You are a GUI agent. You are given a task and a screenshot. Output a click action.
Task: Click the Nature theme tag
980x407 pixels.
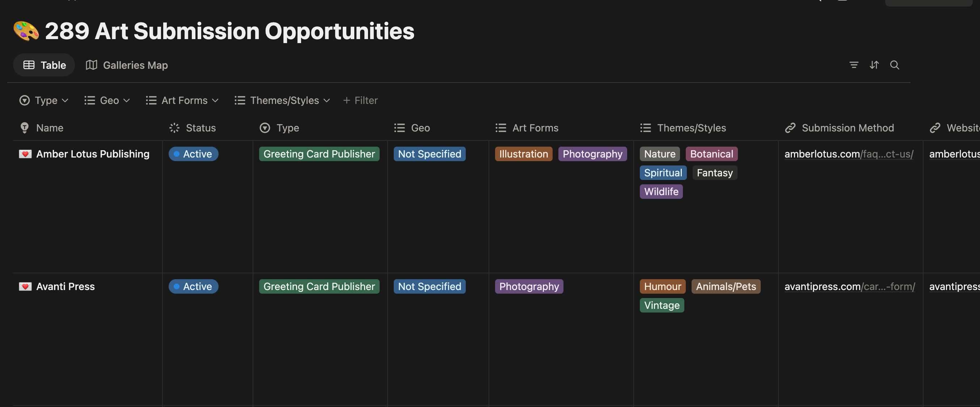pyautogui.click(x=660, y=154)
